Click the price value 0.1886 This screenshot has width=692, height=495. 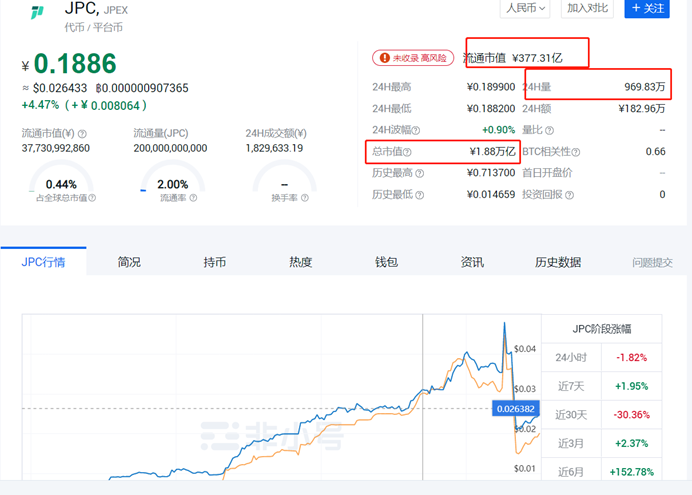(x=75, y=64)
